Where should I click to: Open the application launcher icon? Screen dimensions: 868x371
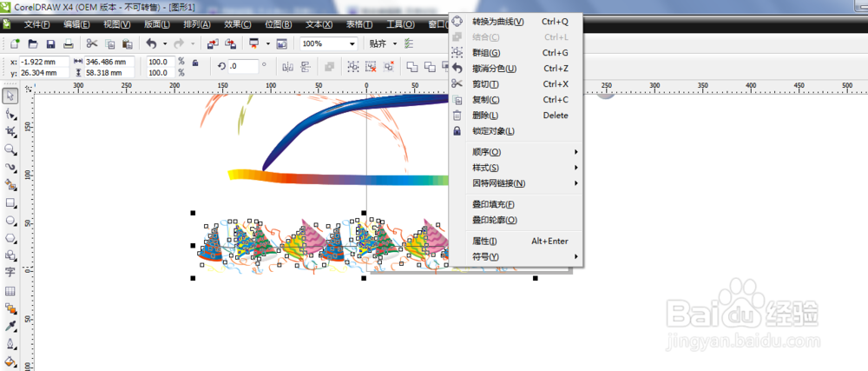254,43
